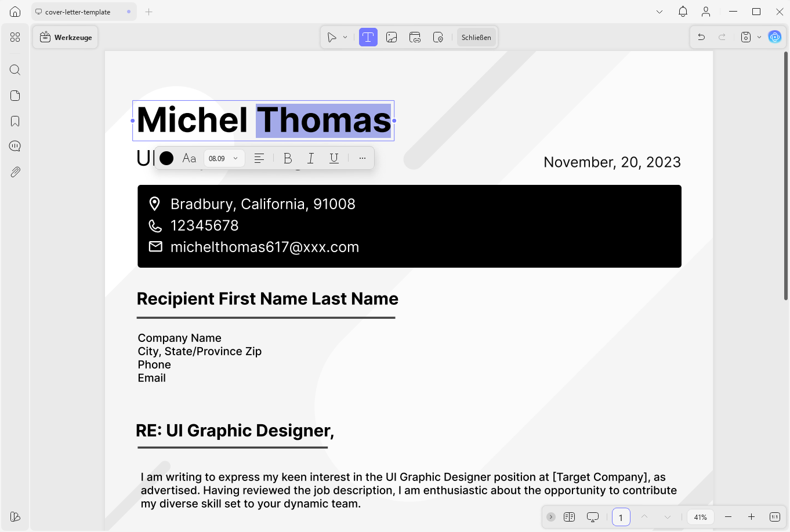The width and height of the screenshot is (790, 532).
Task: Click the highlighted word Thomas
Action: click(324, 121)
